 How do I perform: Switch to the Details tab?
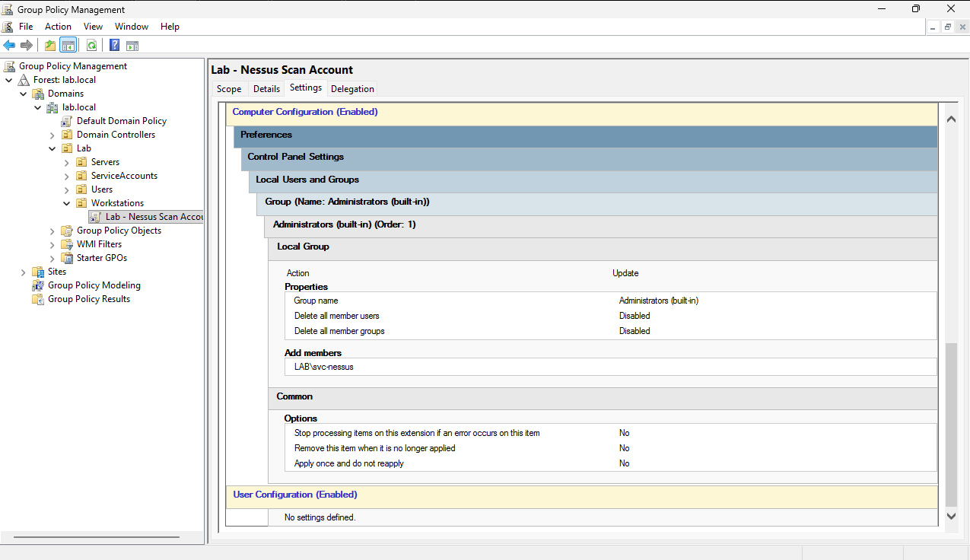(266, 89)
